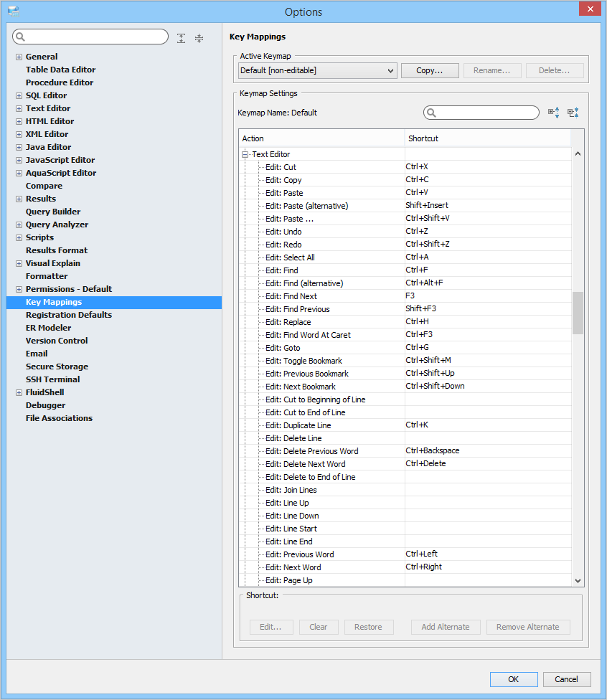Click the collapse-all icon in Keymap Settings
The width and height of the screenshot is (607, 700).
(573, 113)
